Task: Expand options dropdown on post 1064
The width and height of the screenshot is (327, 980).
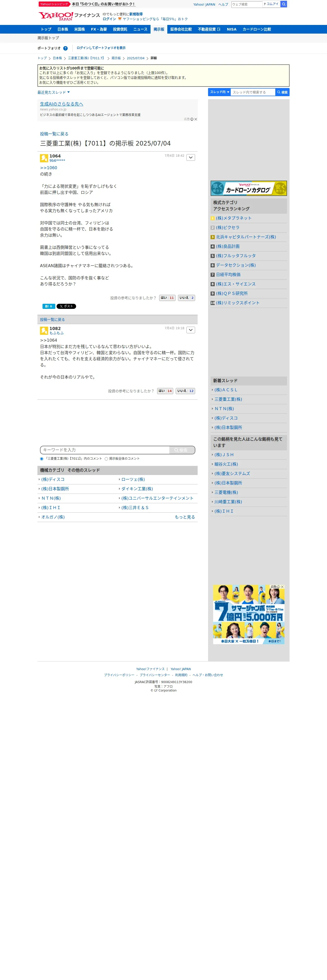Action: click(x=191, y=157)
